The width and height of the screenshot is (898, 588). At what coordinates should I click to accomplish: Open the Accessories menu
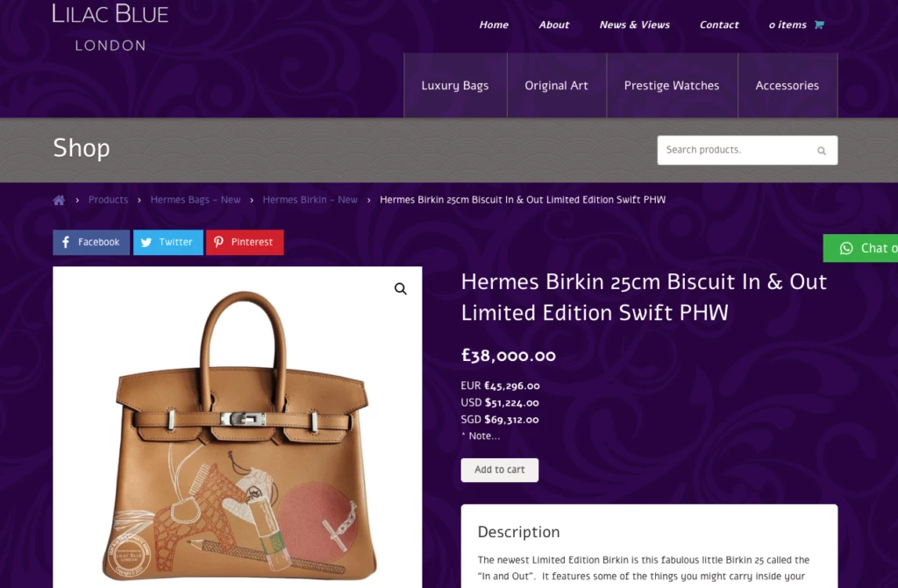coord(788,86)
